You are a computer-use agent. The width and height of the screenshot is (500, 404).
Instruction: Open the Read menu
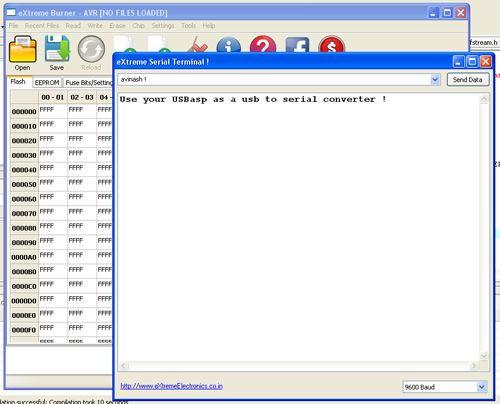click(73, 26)
